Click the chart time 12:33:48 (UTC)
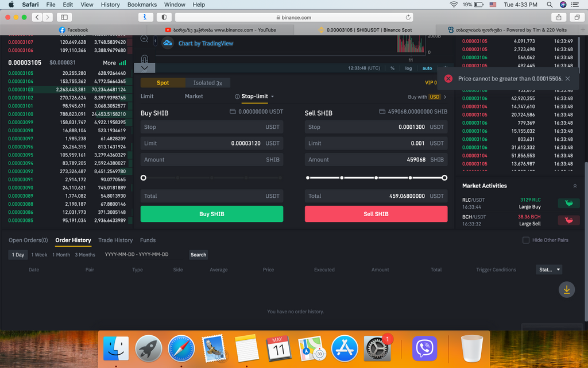588x368 pixels. click(x=363, y=68)
